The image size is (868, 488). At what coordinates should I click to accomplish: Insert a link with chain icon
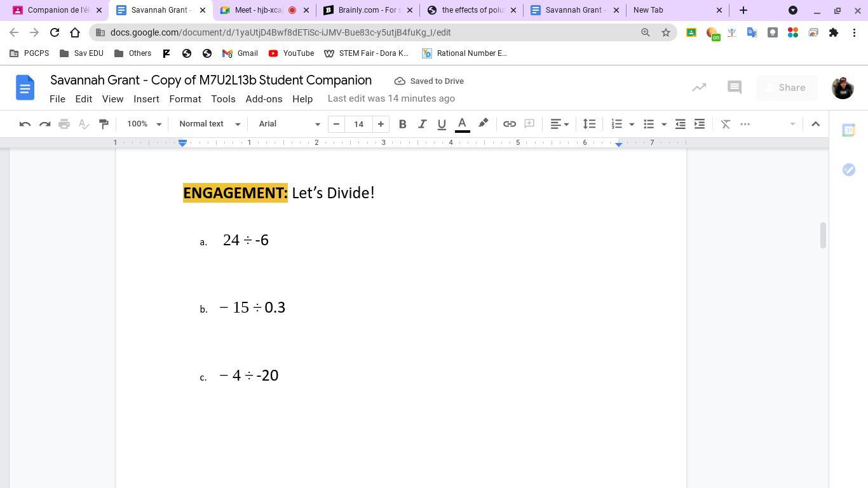tap(510, 124)
